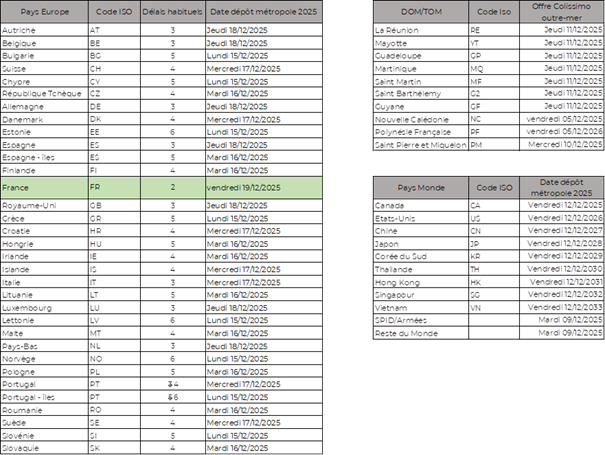Click the ISO code 'IT' cell

[114, 282]
